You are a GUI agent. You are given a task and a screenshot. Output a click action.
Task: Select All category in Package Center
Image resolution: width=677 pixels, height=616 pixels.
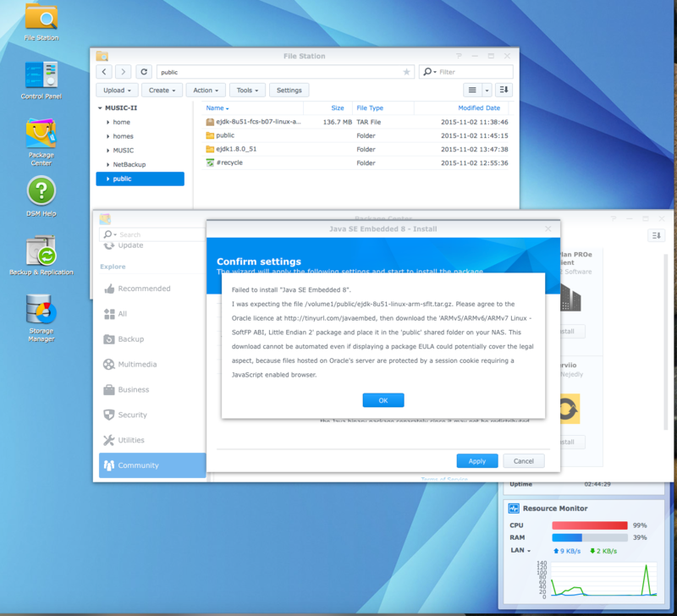tap(152, 314)
